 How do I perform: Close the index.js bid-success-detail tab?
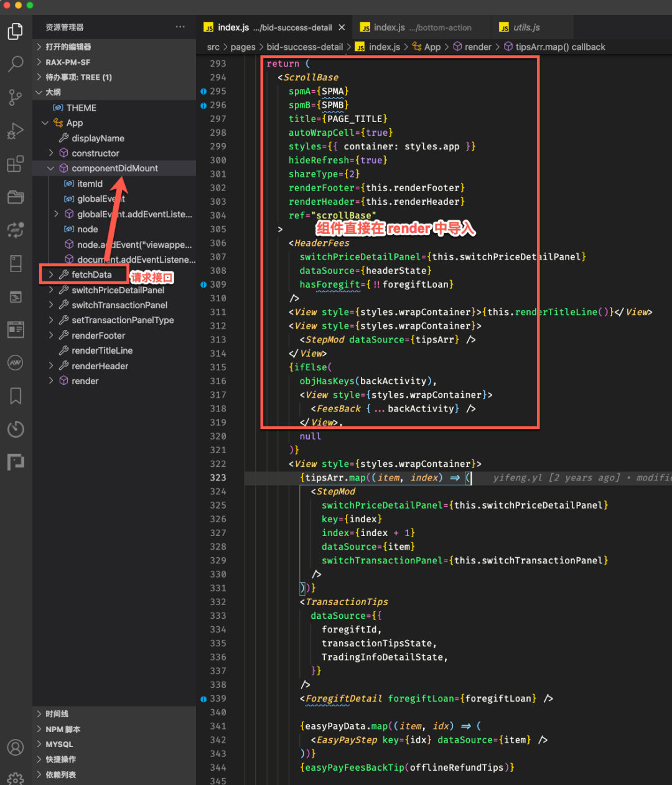pos(342,27)
